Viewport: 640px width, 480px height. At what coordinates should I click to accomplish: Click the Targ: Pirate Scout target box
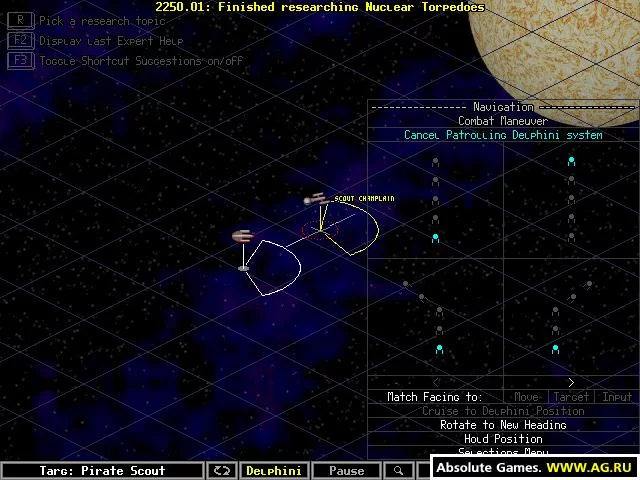click(x=102, y=470)
